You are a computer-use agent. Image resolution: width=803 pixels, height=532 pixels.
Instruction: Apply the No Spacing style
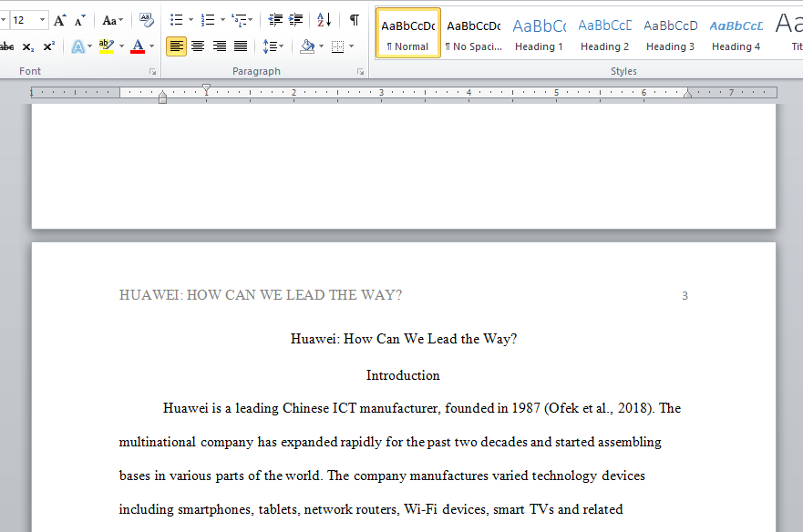(474, 34)
